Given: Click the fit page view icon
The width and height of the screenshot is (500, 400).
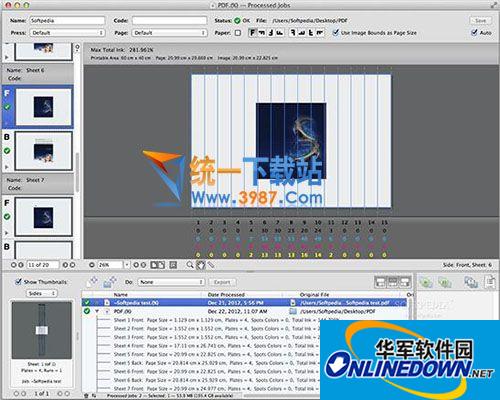Looking at the screenshot, I should pos(173,265).
